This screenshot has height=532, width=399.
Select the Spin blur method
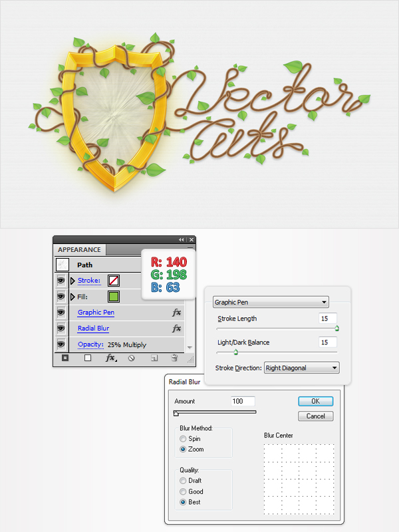coord(183,439)
